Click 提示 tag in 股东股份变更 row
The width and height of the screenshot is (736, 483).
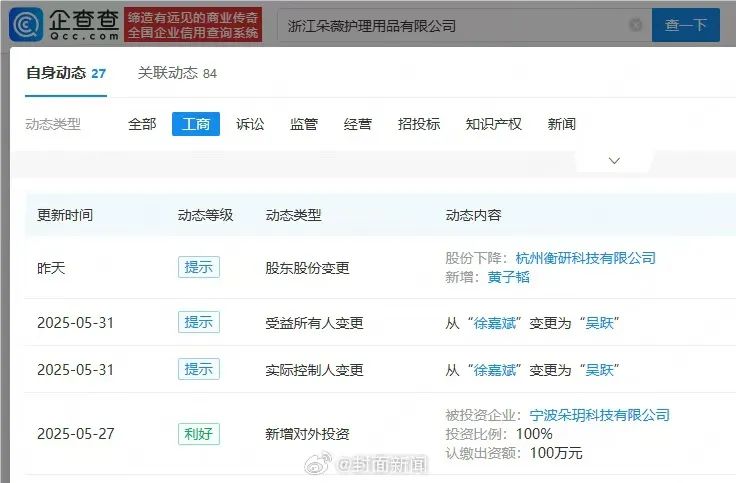click(x=199, y=267)
